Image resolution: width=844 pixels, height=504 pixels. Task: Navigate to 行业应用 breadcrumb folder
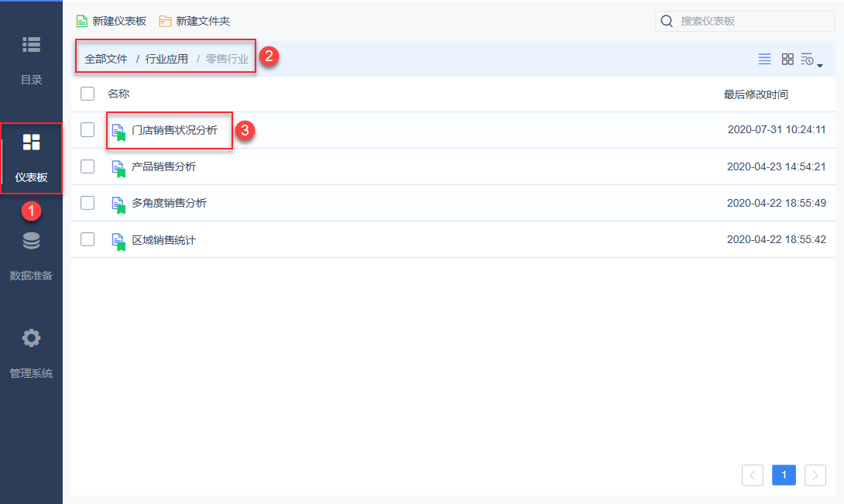[166, 59]
